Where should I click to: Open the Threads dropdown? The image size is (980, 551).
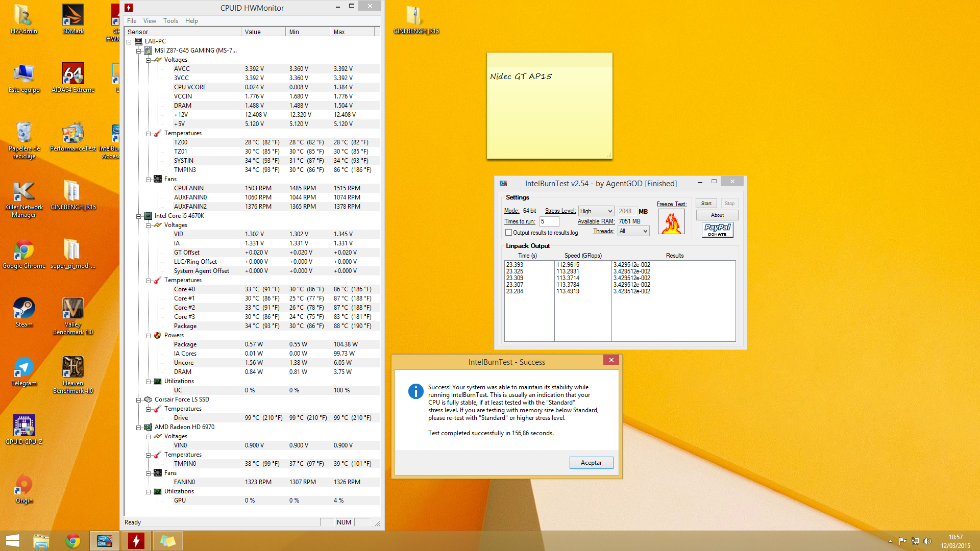point(633,231)
